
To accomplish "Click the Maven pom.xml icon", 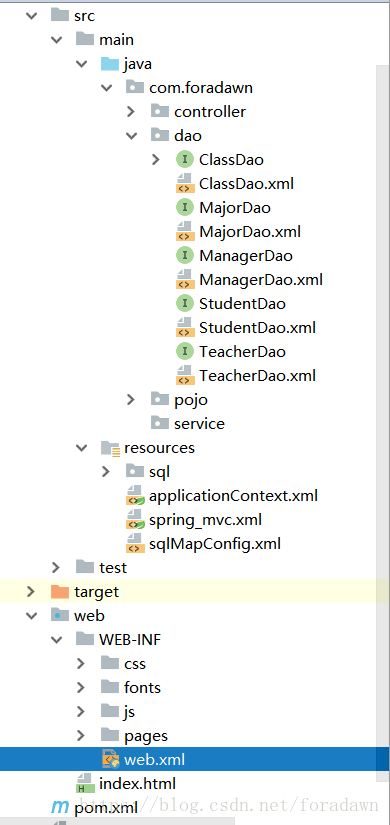I will [60, 807].
